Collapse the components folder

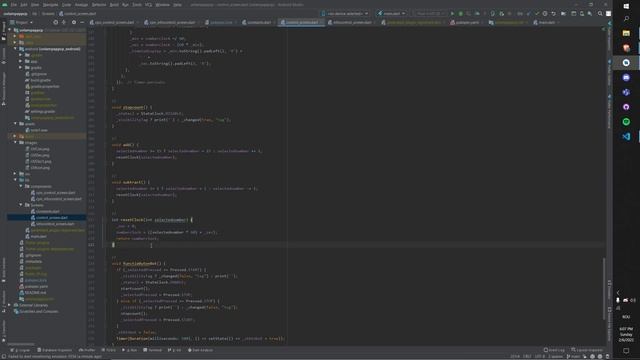click(21, 186)
